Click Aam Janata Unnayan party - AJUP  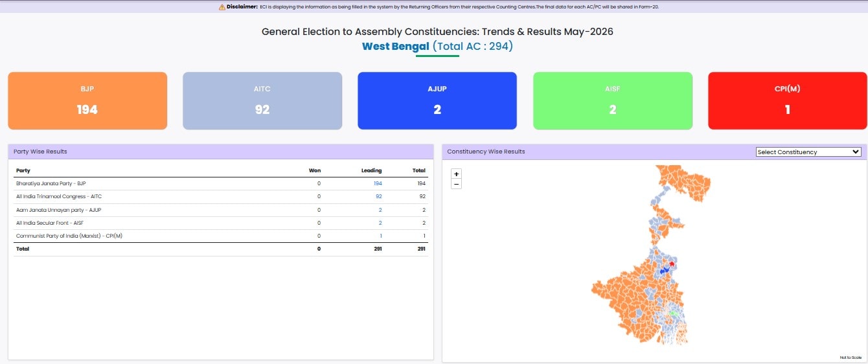(x=58, y=210)
